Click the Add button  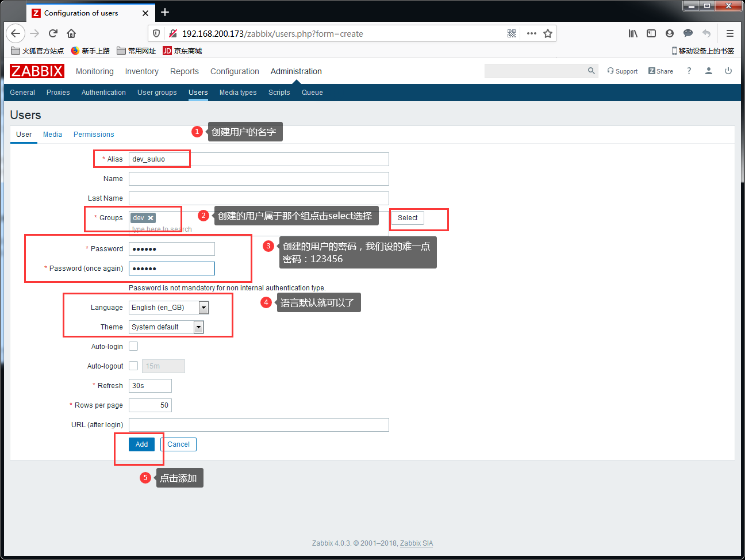tap(142, 444)
